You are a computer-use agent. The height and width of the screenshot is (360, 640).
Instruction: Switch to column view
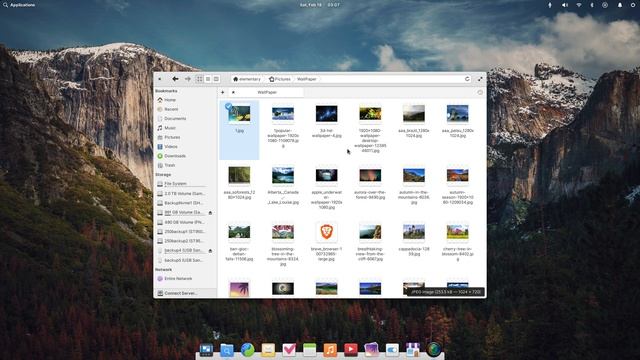tap(216, 79)
